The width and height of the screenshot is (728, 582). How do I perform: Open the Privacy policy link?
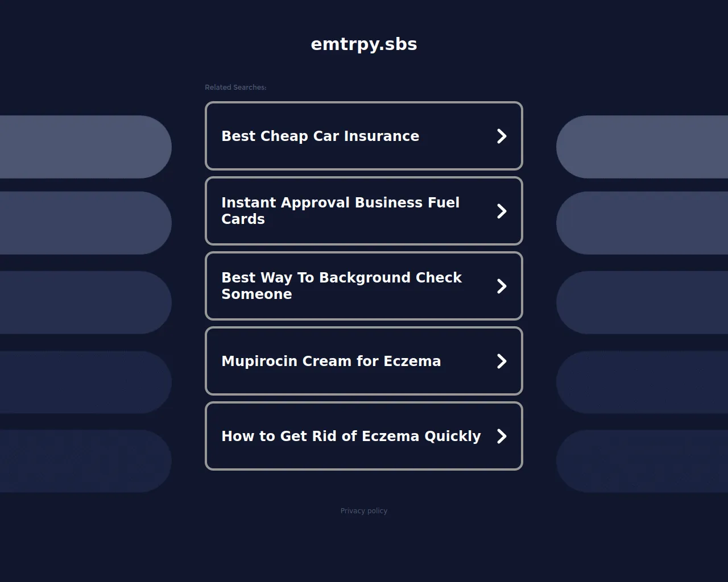click(x=364, y=511)
